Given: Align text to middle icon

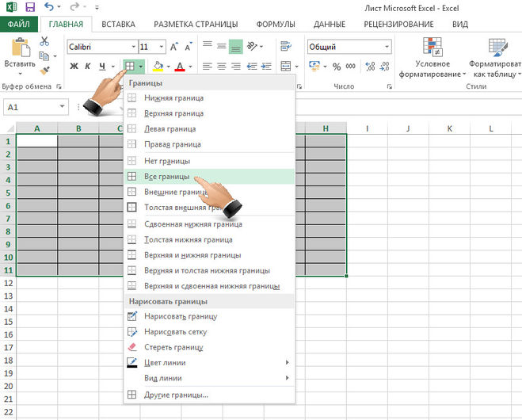Looking at the screenshot, I should point(221,46).
